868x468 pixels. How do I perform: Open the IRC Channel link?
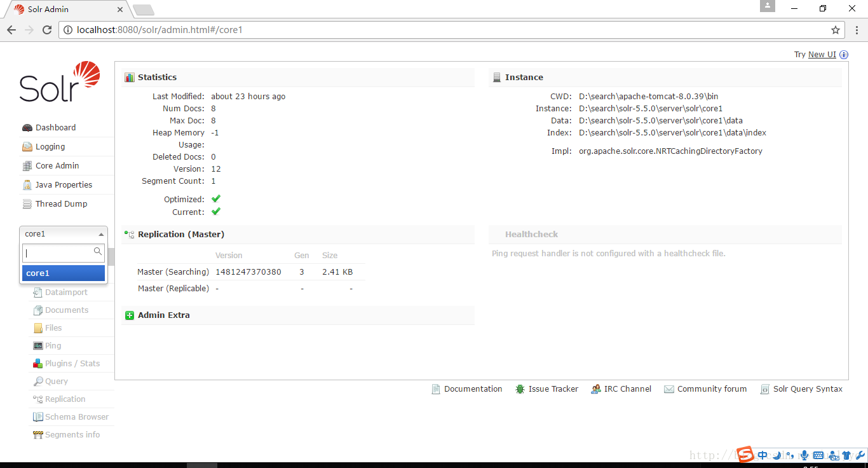[621, 389]
